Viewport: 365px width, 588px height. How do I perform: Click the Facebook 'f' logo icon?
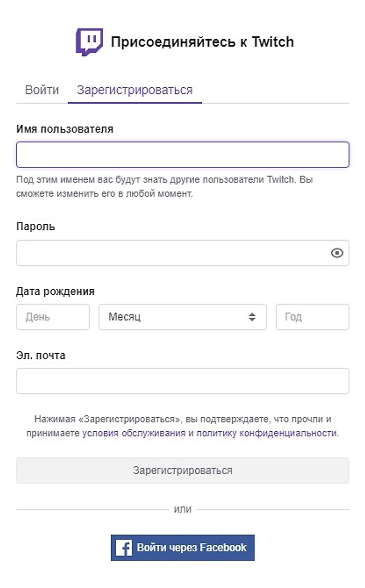[x=123, y=547]
